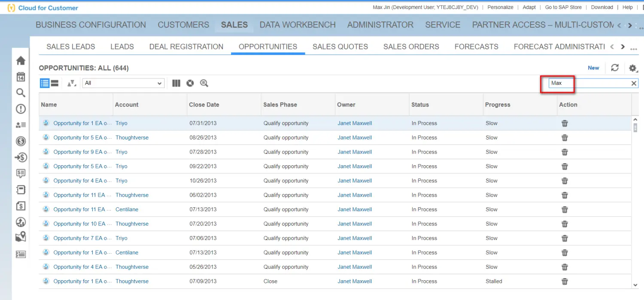Image resolution: width=644 pixels, height=300 pixels.
Task: Go to Customers work center
Action: coord(183,25)
